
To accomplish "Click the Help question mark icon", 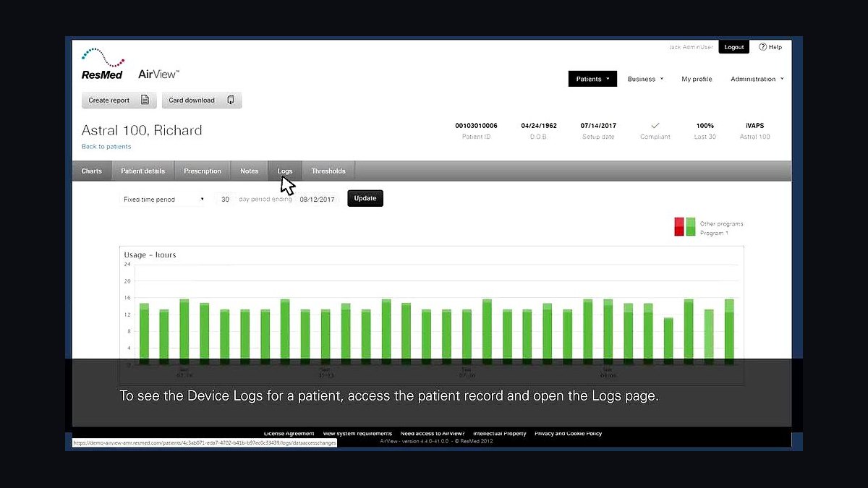I will 762,47.
